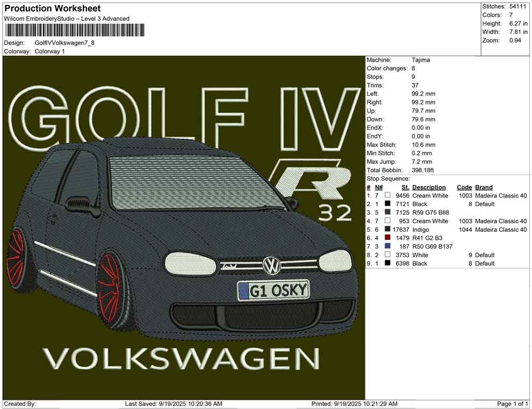
Task: Click the White swatch in stop 8
Action: click(387, 254)
